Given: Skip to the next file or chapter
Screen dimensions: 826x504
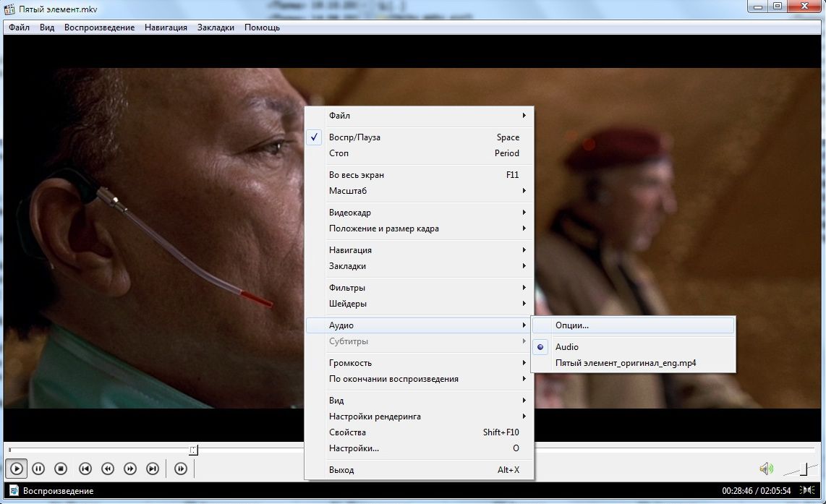Looking at the screenshot, I should 153,468.
